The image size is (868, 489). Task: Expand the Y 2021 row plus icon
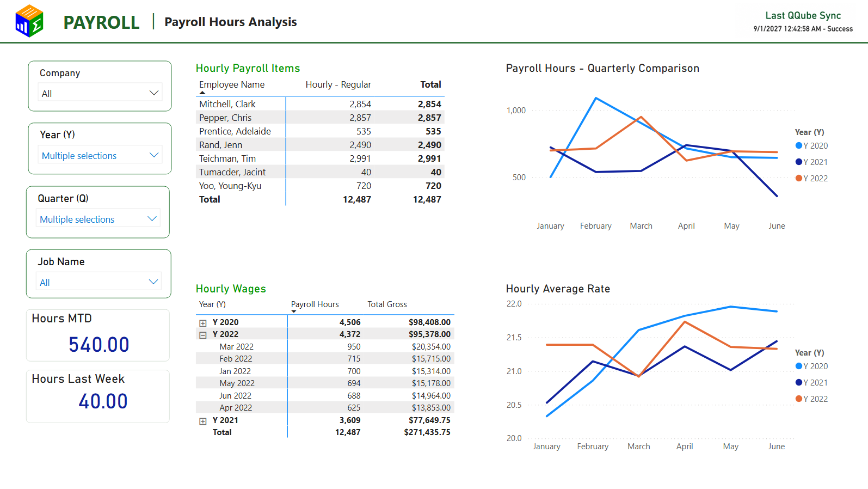tap(203, 421)
